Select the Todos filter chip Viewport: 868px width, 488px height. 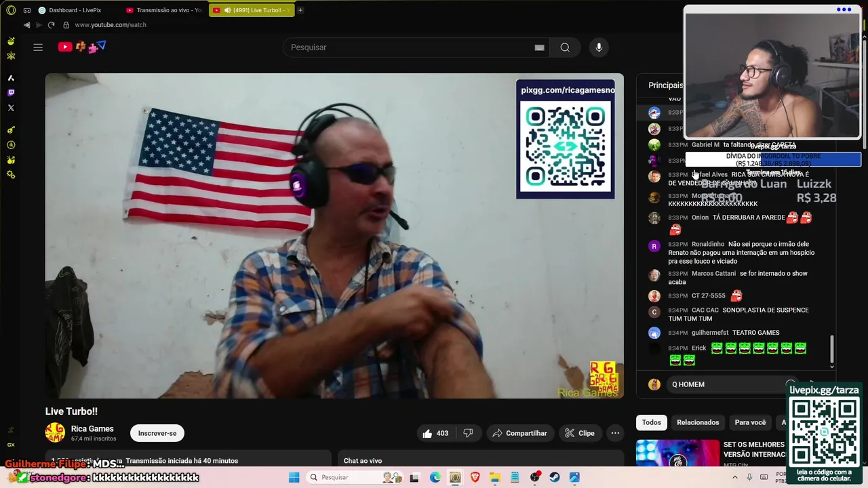pyautogui.click(x=652, y=422)
